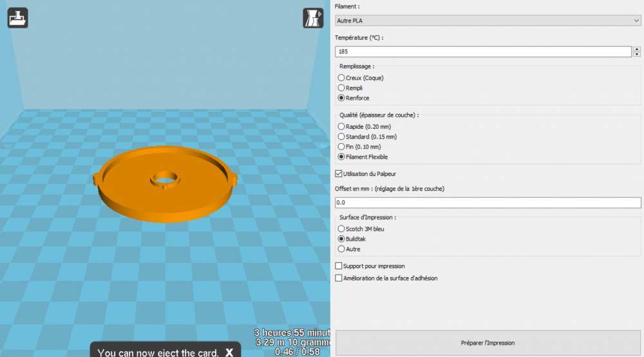
Task: Click the '3 heures 55 minutes' print time text
Action: 292,333
